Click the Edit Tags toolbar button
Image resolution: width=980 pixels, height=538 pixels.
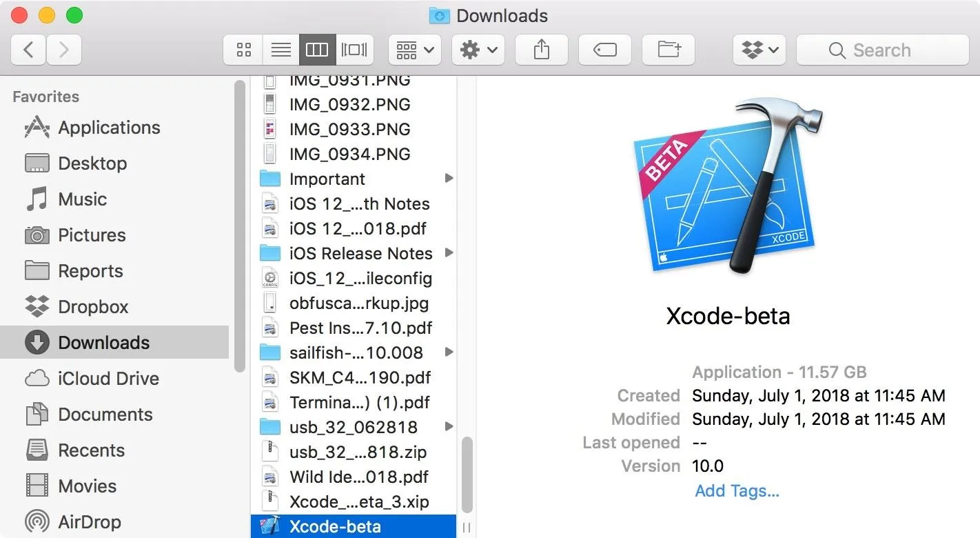pyautogui.click(x=605, y=50)
